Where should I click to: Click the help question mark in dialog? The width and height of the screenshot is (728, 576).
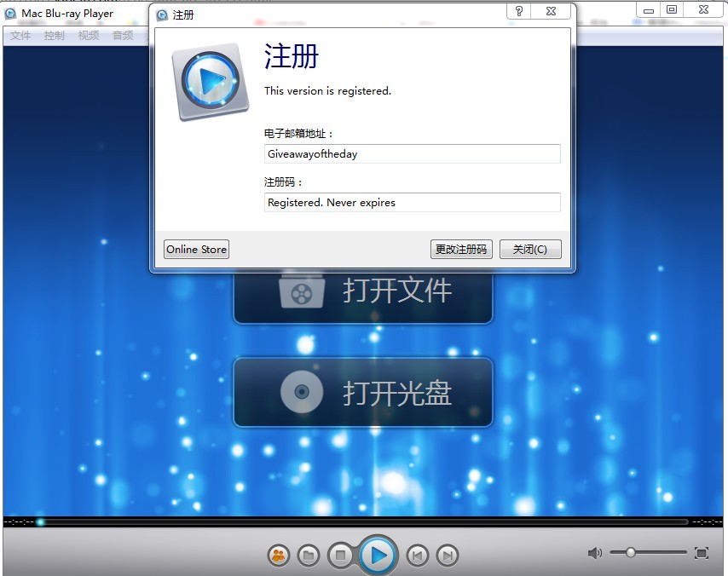(519, 11)
